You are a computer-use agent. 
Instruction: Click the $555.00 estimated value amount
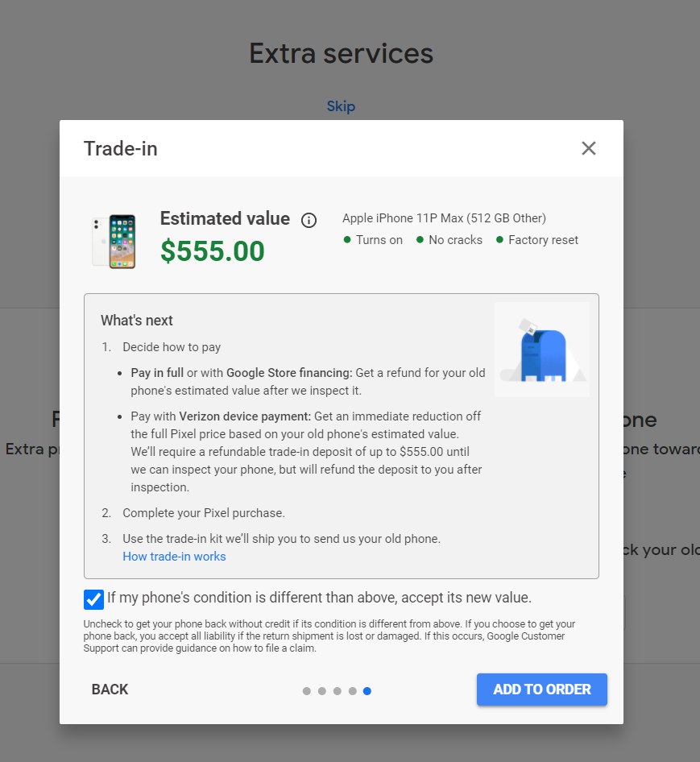[x=213, y=251]
